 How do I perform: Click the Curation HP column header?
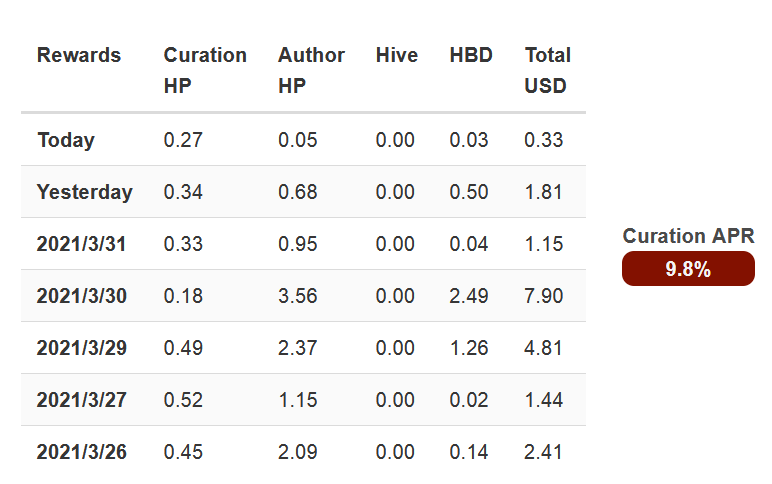click(205, 70)
